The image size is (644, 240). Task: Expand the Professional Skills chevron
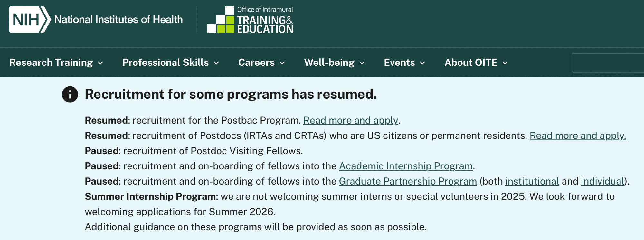coord(216,63)
